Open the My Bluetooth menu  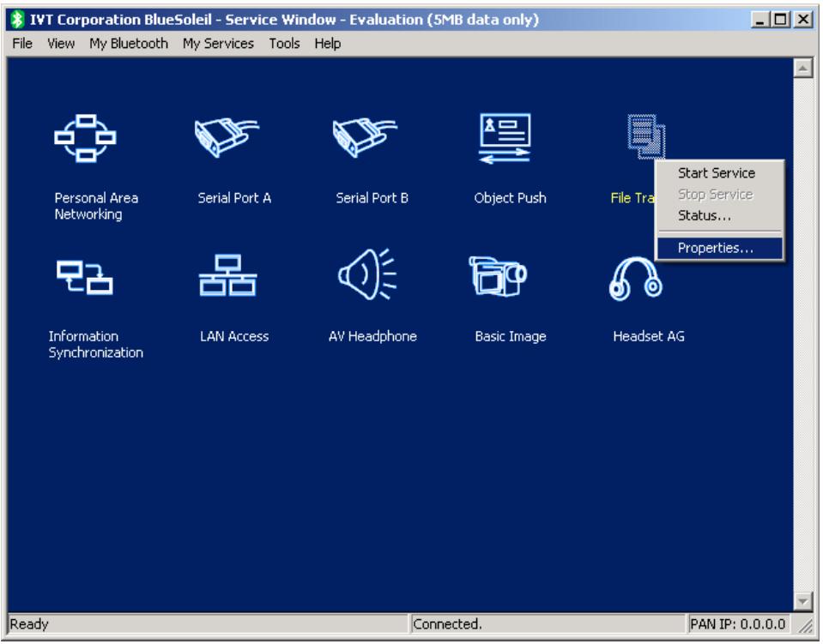click(x=129, y=44)
